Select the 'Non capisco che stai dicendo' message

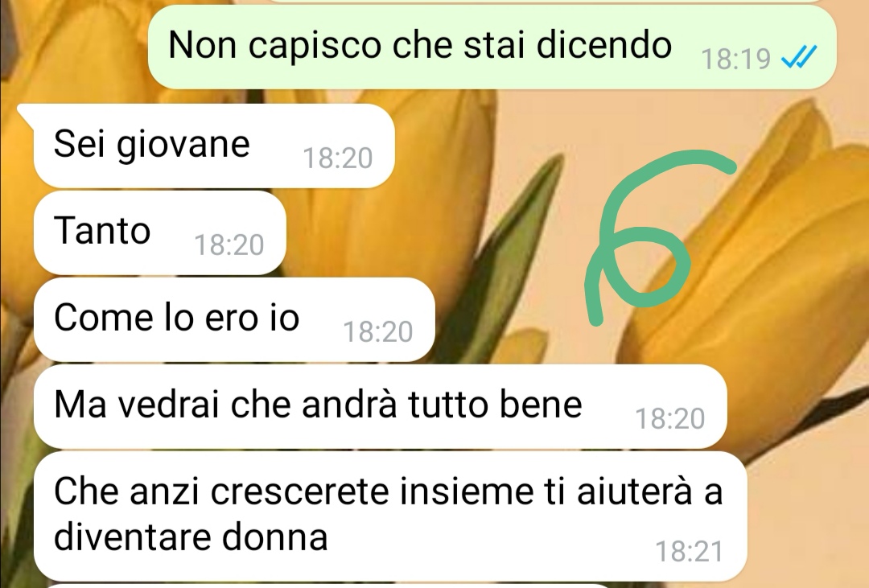(x=492, y=47)
